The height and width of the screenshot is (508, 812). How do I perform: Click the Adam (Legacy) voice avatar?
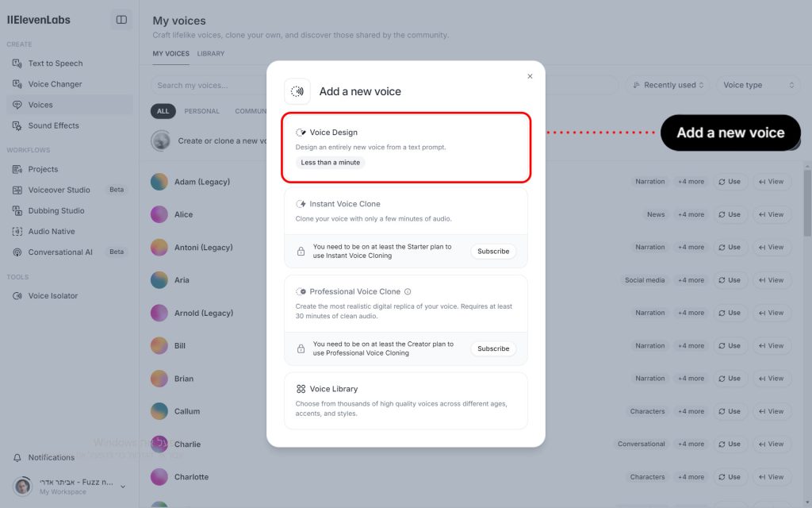tap(159, 182)
